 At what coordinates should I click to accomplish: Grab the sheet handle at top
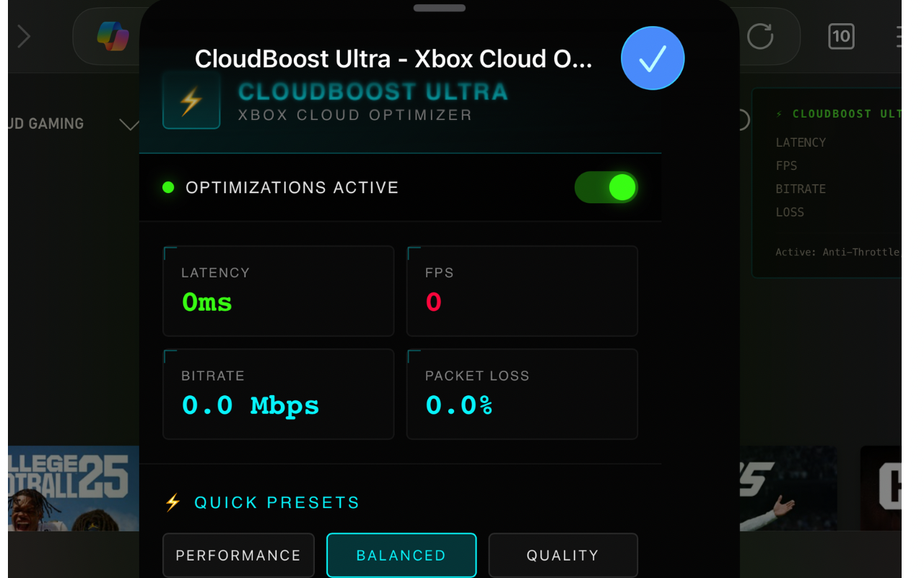[440, 8]
